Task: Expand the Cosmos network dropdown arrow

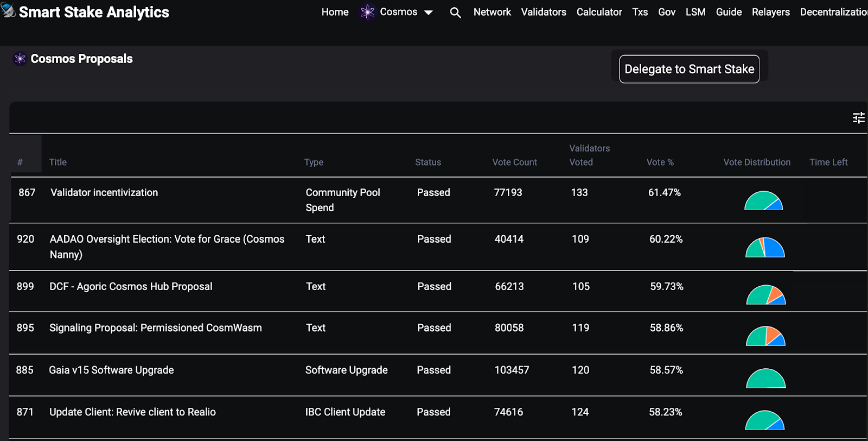Action: click(x=429, y=12)
